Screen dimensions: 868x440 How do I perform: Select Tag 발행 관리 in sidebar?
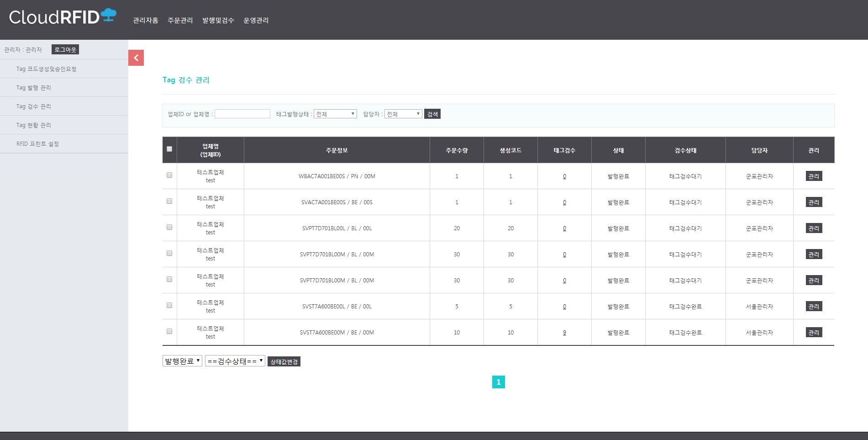(x=64, y=88)
